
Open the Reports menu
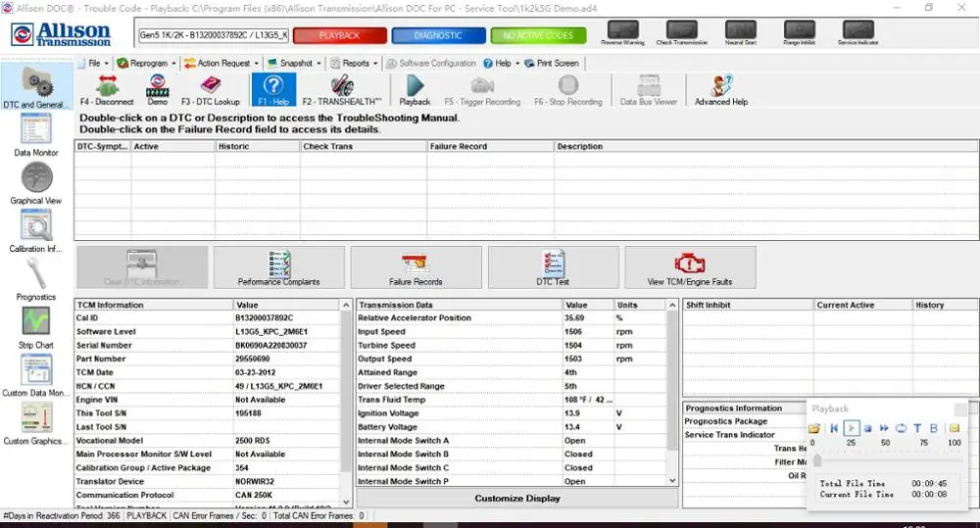[x=354, y=63]
